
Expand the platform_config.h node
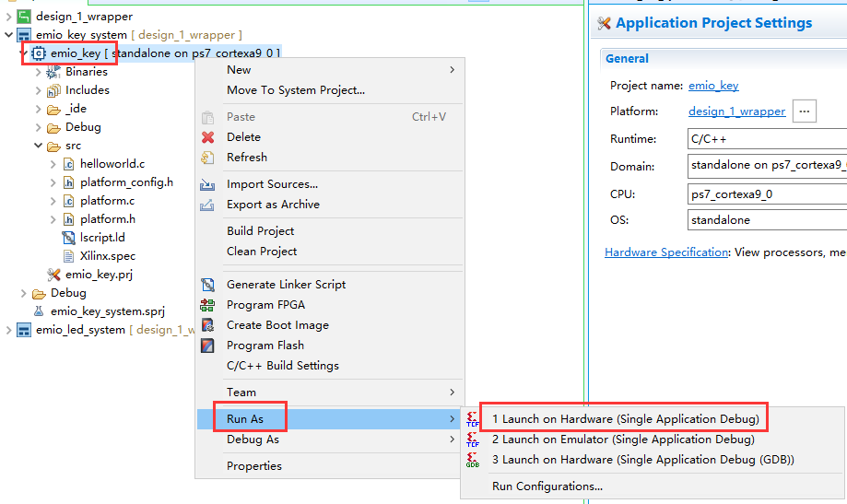pyautogui.click(x=53, y=182)
